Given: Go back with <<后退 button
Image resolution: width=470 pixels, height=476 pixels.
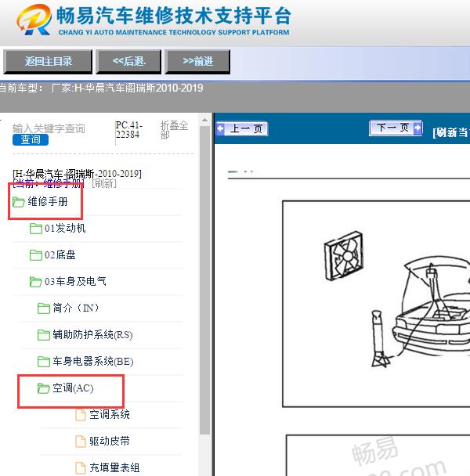Looking at the screenshot, I should [128, 62].
